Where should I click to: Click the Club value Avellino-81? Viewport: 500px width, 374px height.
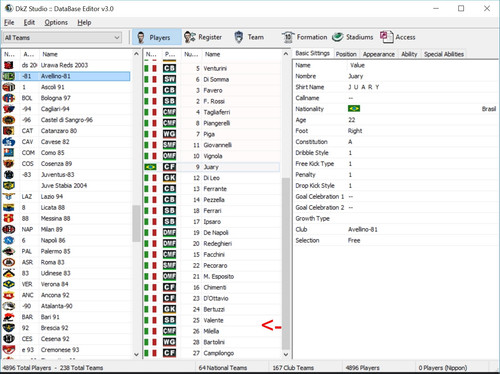pyautogui.click(x=363, y=229)
